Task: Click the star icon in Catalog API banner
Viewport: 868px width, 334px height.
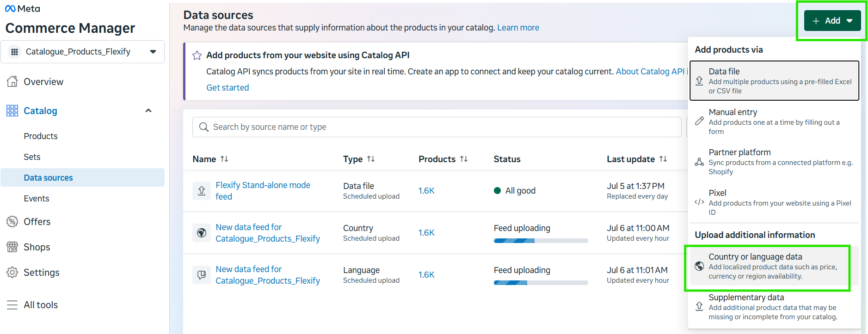Action: pos(197,55)
